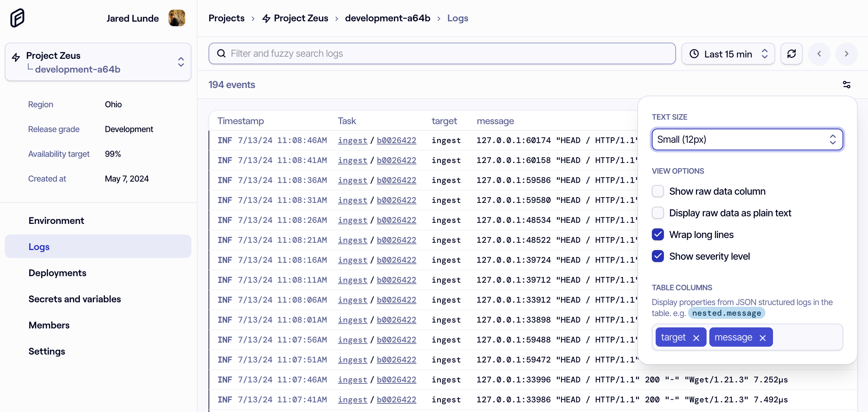Click the clock icon in time selector

694,54
